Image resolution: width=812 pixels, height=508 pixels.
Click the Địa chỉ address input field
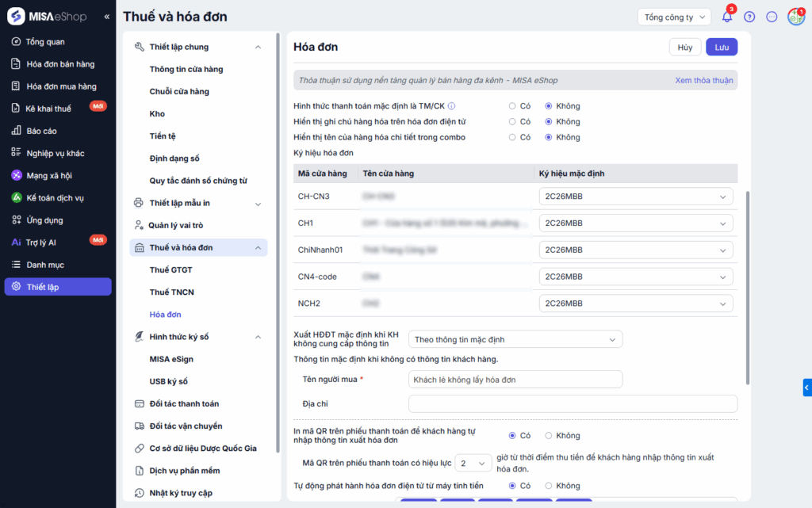point(573,404)
